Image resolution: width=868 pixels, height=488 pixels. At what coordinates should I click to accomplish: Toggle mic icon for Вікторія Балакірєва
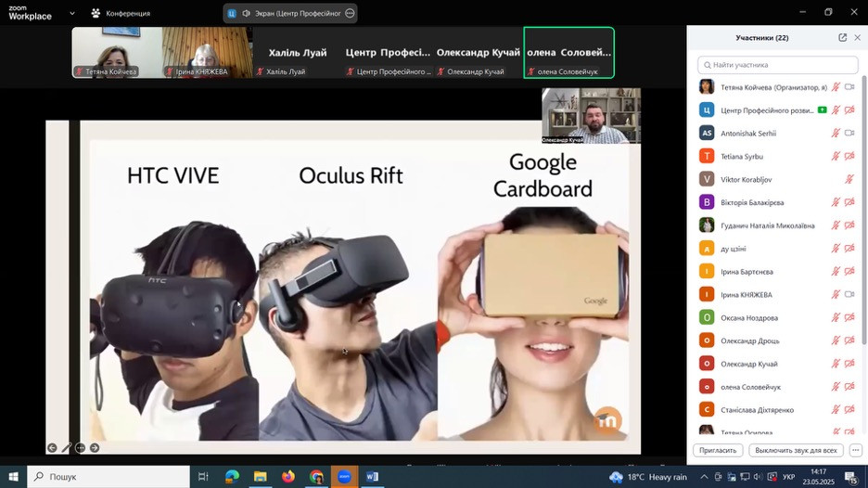coord(836,202)
